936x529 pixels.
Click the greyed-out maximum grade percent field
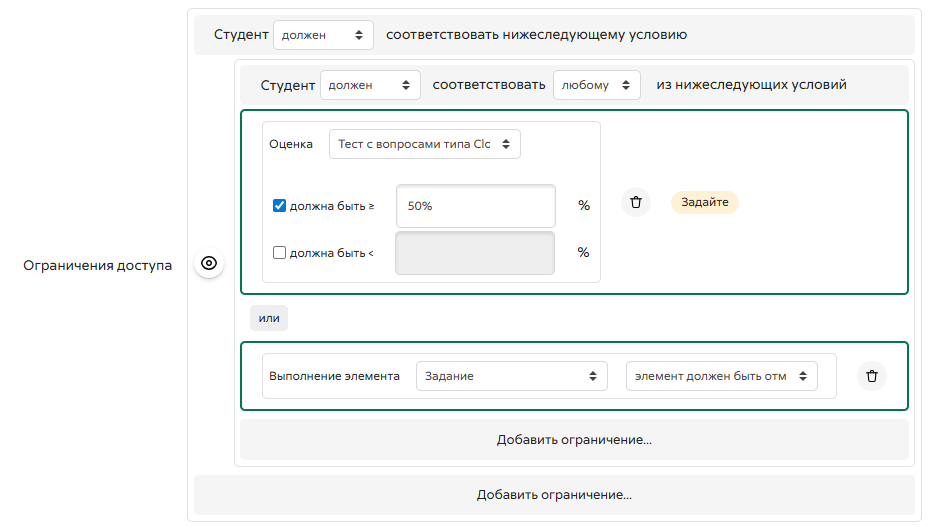pyautogui.click(x=475, y=253)
